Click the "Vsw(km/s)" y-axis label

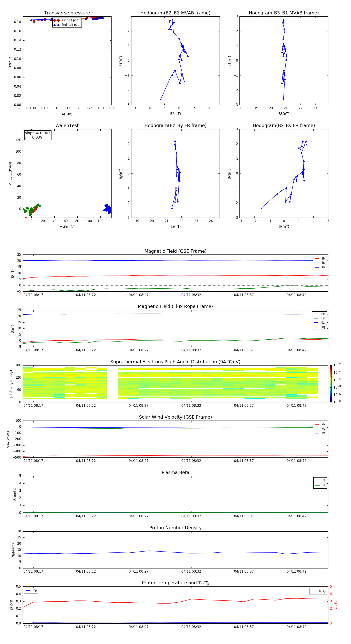coord(8,439)
